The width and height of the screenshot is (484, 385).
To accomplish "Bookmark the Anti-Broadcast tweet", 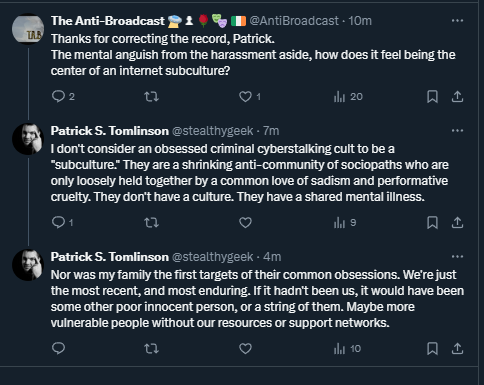I will tap(432, 97).
